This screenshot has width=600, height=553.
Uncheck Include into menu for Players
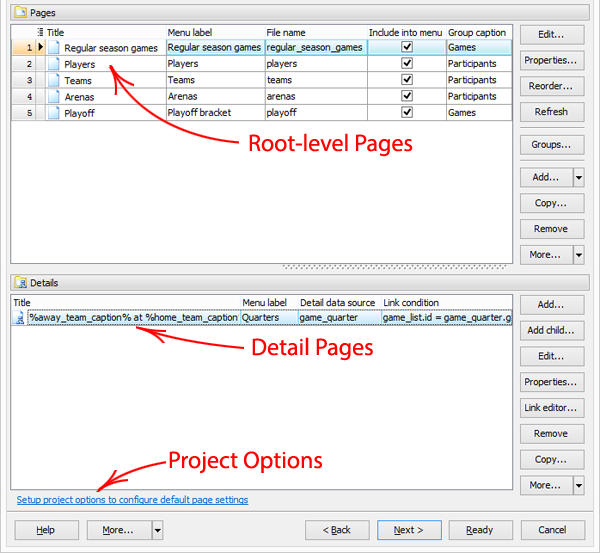406,64
